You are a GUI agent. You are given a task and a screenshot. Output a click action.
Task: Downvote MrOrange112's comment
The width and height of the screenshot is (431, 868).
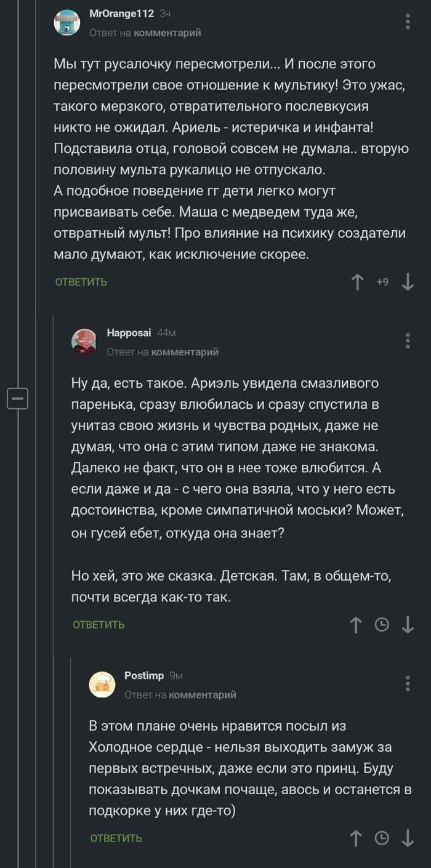[407, 282]
